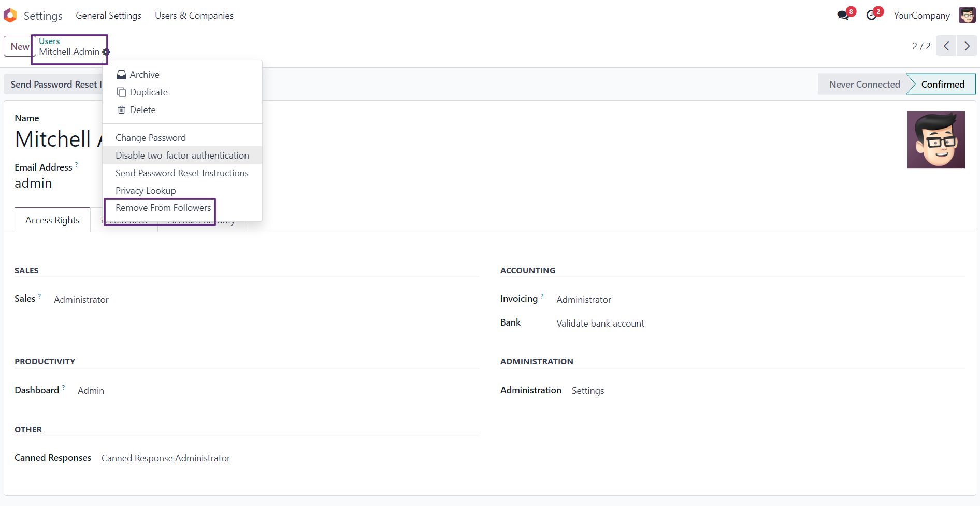Click the ADMINISTRATION section heading
This screenshot has height=506, width=980.
(537, 362)
